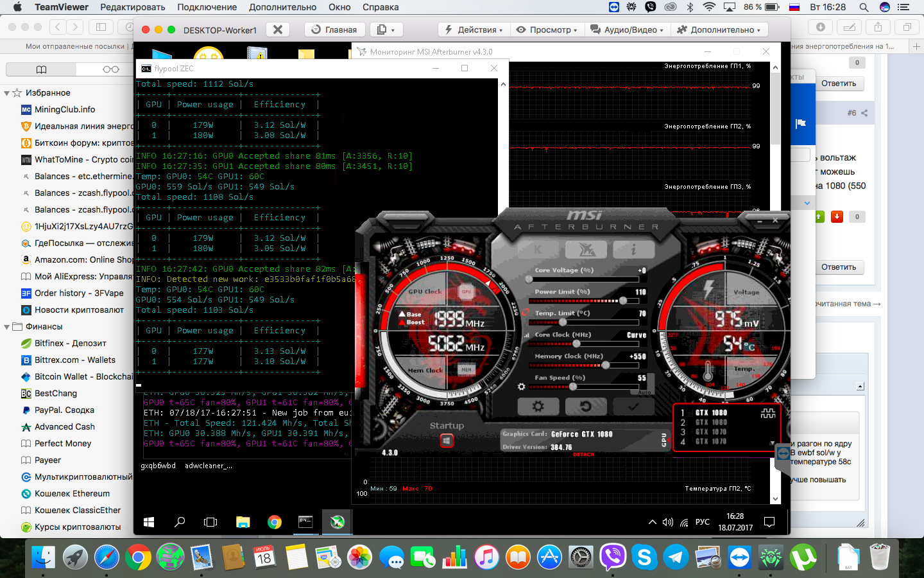Screen dimensions: 924x578
Task: Toggle power and temp limit link icon
Action: click(526, 313)
